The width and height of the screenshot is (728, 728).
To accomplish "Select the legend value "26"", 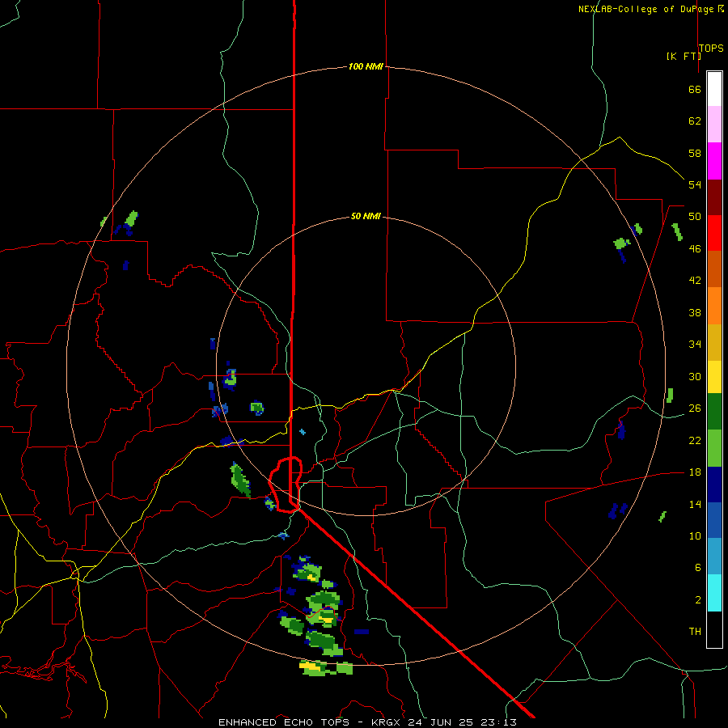I will [695, 408].
